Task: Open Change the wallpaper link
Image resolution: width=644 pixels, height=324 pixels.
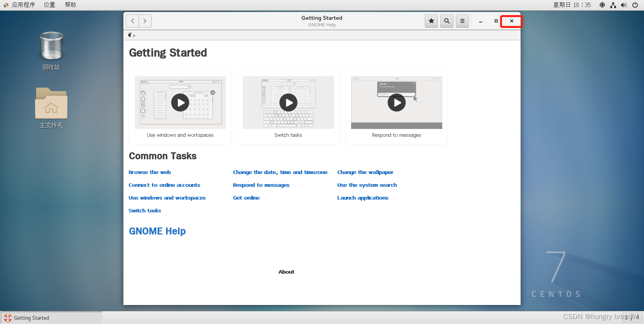Action: tap(365, 172)
